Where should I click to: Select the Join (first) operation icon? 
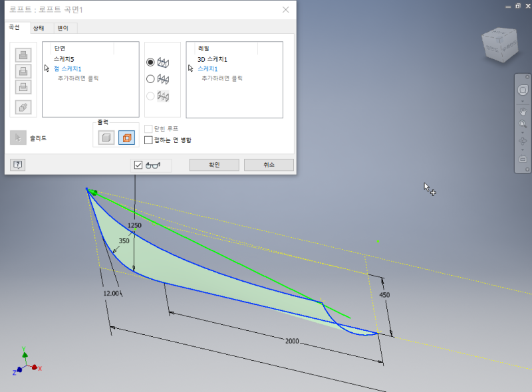pyautogui.click(x=23, y=55)
